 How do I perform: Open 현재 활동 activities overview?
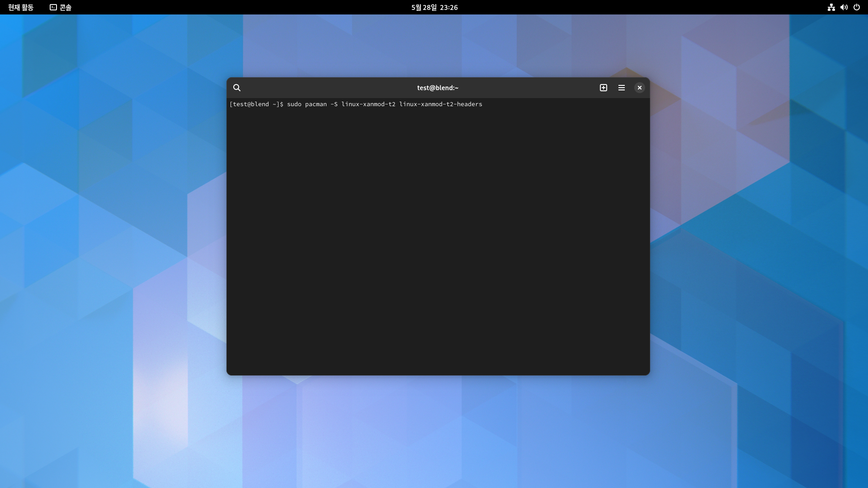point(21,7)
